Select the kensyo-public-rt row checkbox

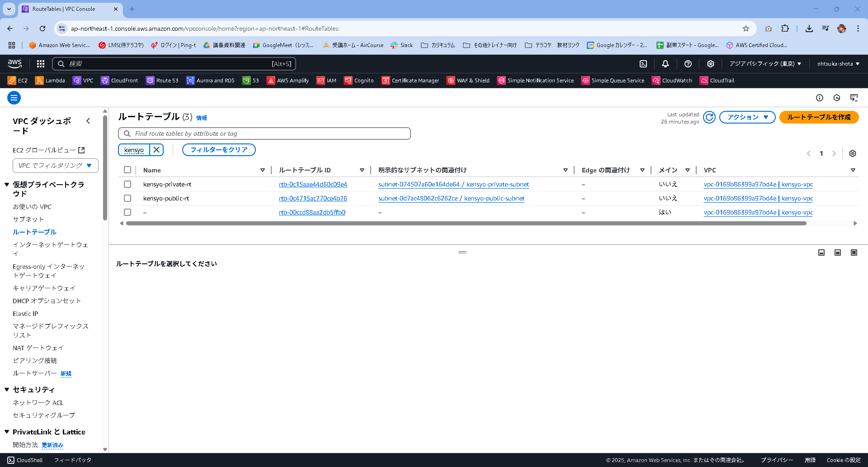(x=127, y=198)
